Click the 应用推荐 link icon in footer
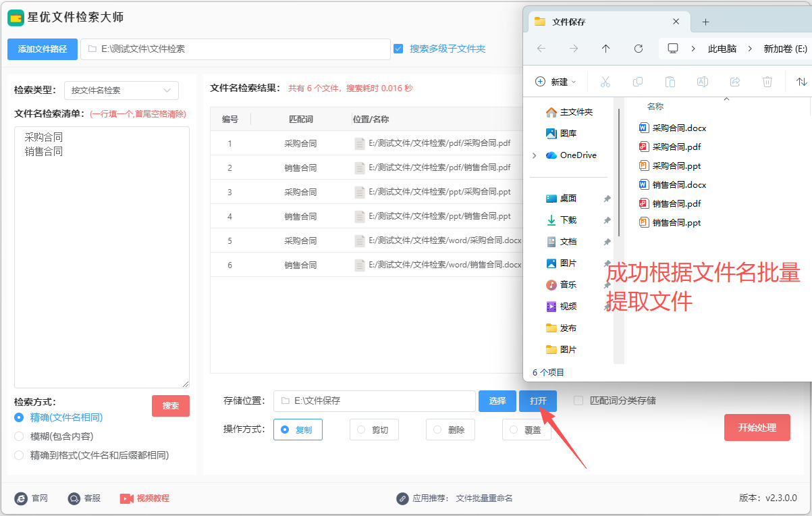 pyautogui.click(x=402, y=498)
